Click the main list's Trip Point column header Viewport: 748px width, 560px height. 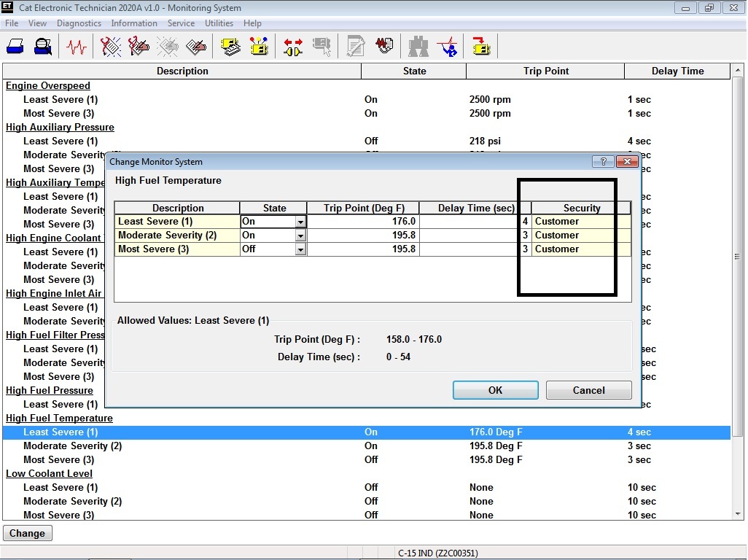pos(545,71)
